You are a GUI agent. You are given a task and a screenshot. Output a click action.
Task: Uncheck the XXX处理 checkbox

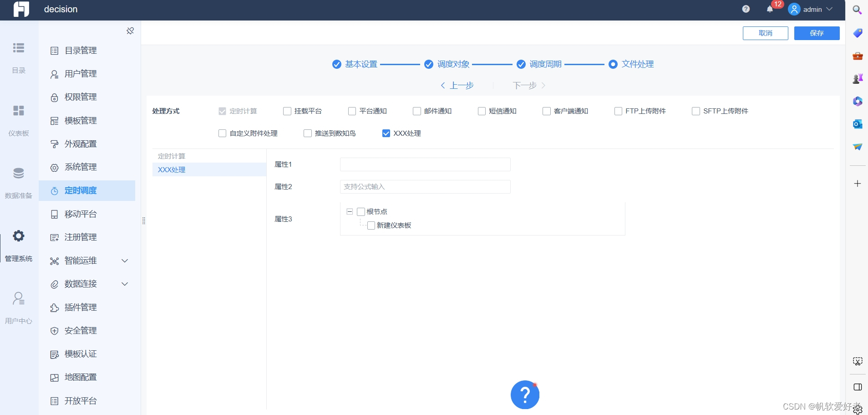386,133
